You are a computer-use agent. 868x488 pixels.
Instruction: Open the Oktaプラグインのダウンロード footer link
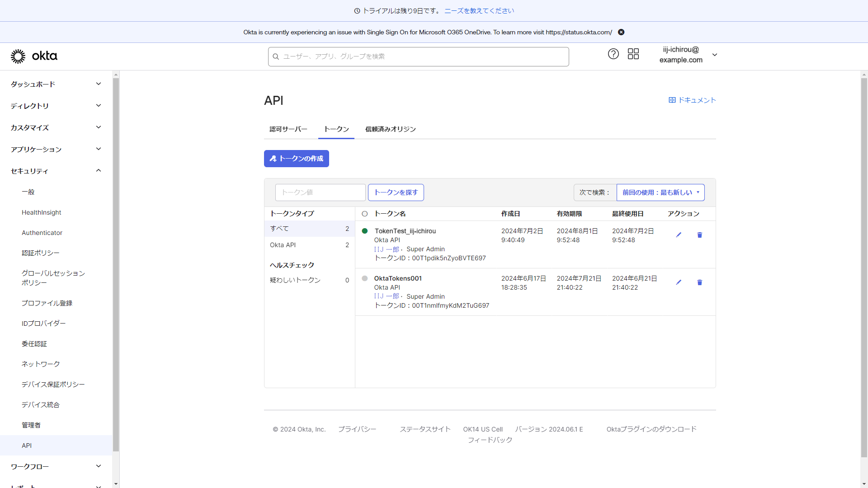tap(651, 429)
